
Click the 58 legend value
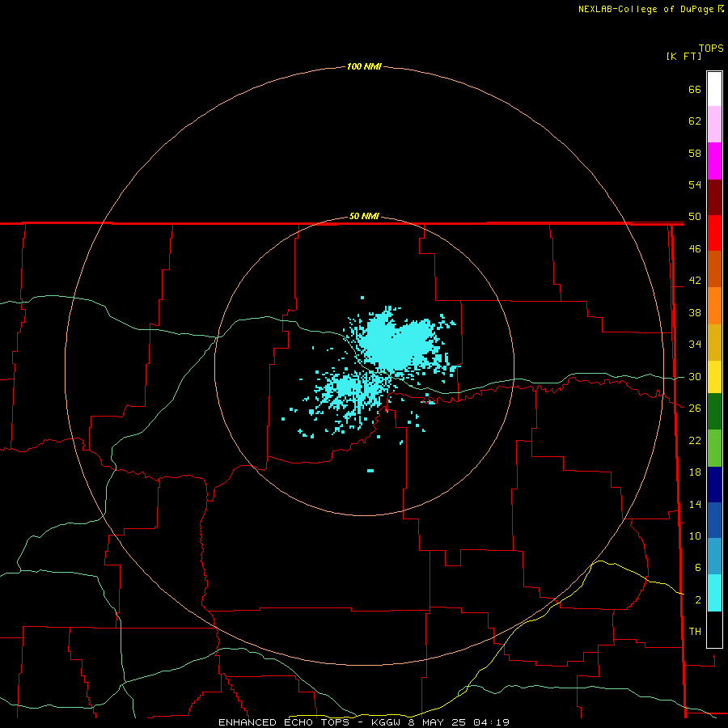(x=695, y=153)
